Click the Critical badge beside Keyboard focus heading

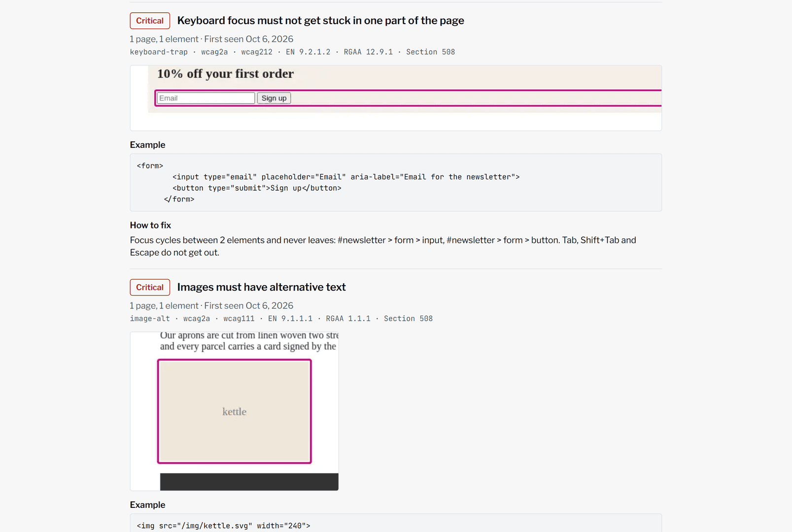[150, 21]
